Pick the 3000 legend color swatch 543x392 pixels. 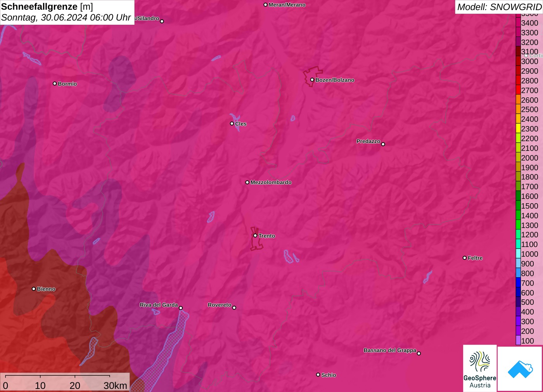518,61
